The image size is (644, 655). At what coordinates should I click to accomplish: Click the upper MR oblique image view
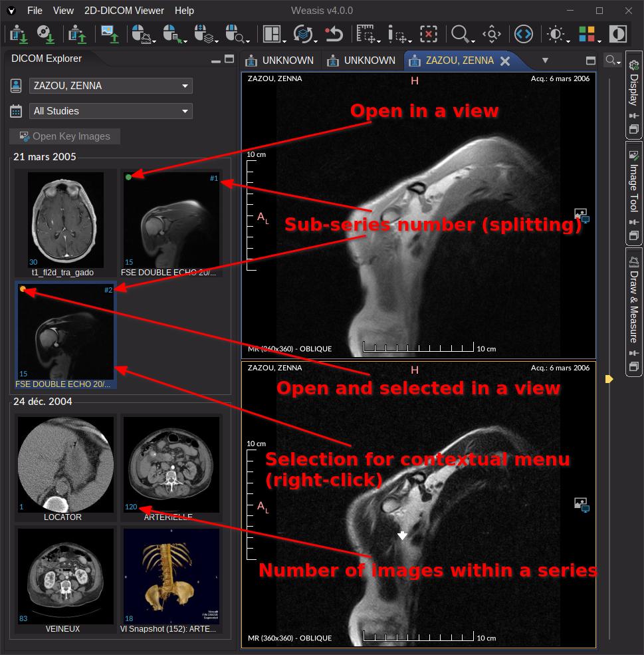pos(419,215)
